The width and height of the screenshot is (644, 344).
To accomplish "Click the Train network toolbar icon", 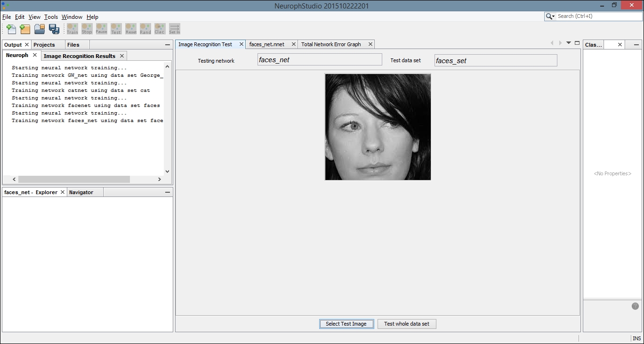I will pos(72,29).
